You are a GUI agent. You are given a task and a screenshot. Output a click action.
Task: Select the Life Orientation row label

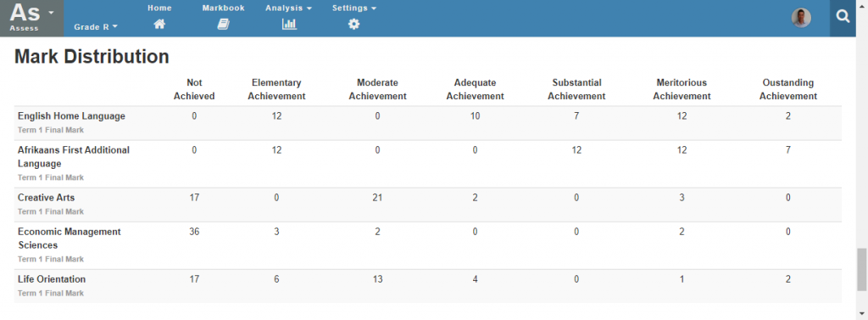pyautogui.click(x=52, y=279)
